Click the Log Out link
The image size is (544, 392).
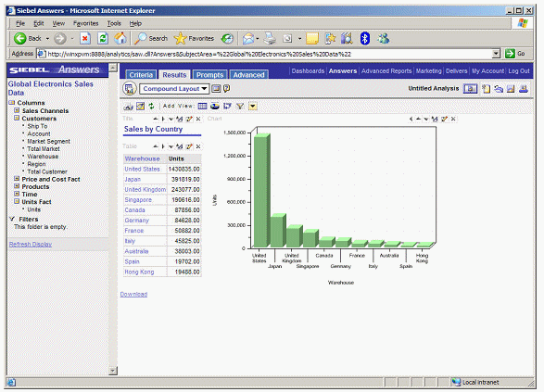tap(519, 70)
